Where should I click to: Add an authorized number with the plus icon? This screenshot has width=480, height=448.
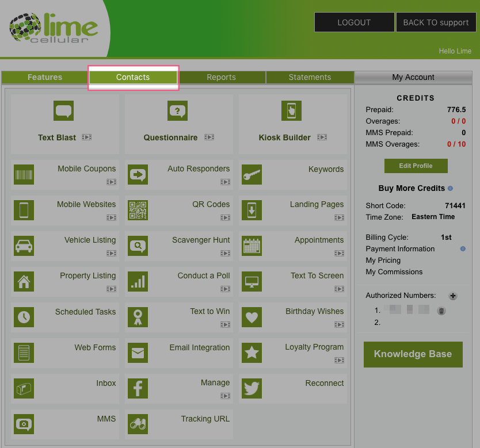[x=453, y=296]
